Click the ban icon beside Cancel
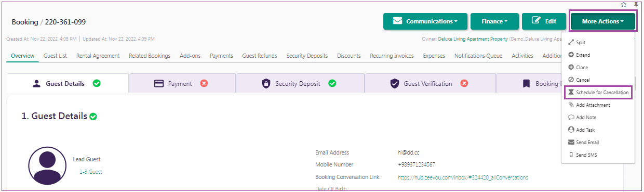This screenshot has height=192, width=644. pyautogui.click(x=571, y=80)
